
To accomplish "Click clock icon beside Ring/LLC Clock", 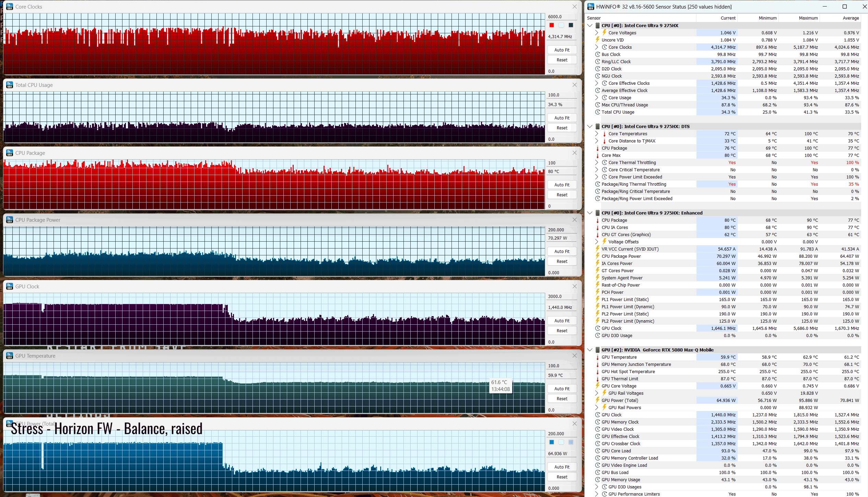I will (x=597, y=61).
